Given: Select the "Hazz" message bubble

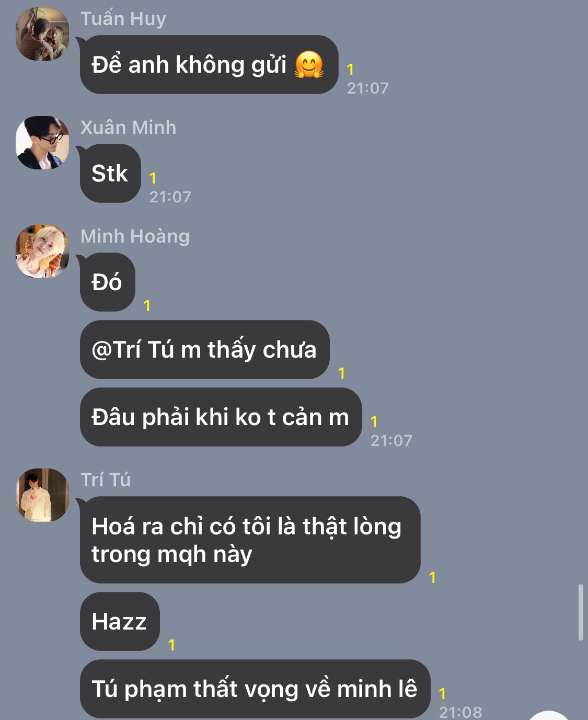Looking at the screenshot, I should click(120, 622).
